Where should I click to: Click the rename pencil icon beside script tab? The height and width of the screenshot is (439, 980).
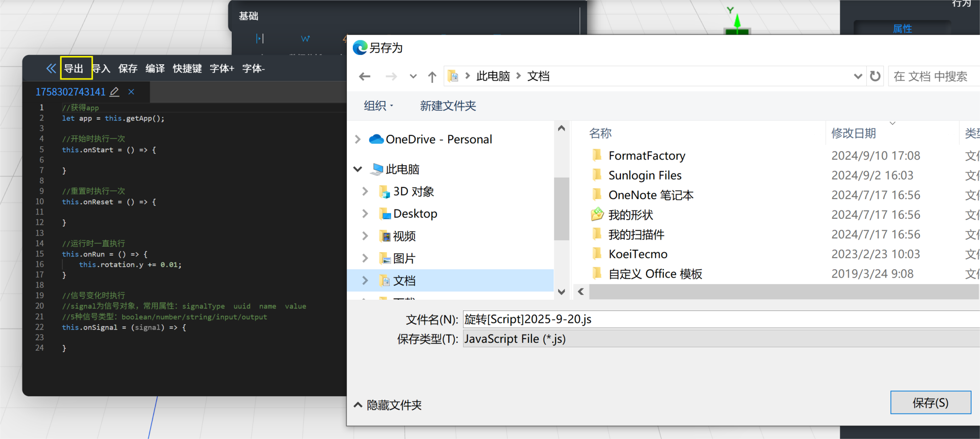click(115, 92)
